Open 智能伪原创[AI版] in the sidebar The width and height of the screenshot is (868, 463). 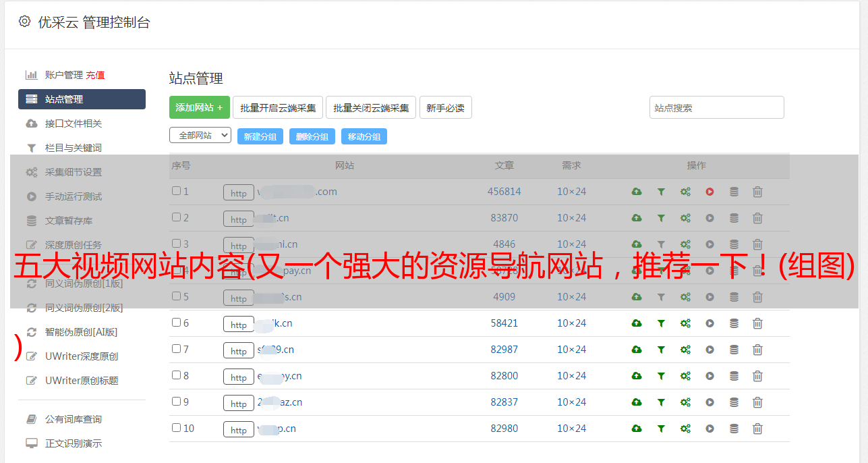(82, 332)
